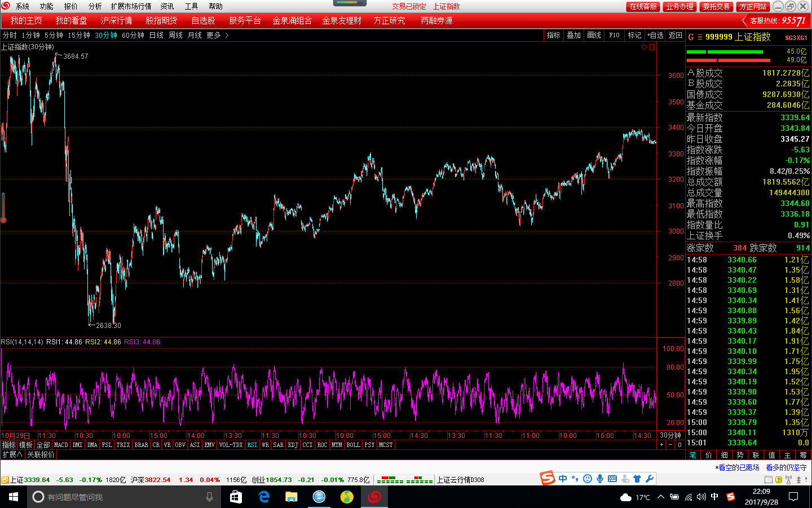
Task: Click taskbar volume speaker icon
Action: click(x=701, y=497)
